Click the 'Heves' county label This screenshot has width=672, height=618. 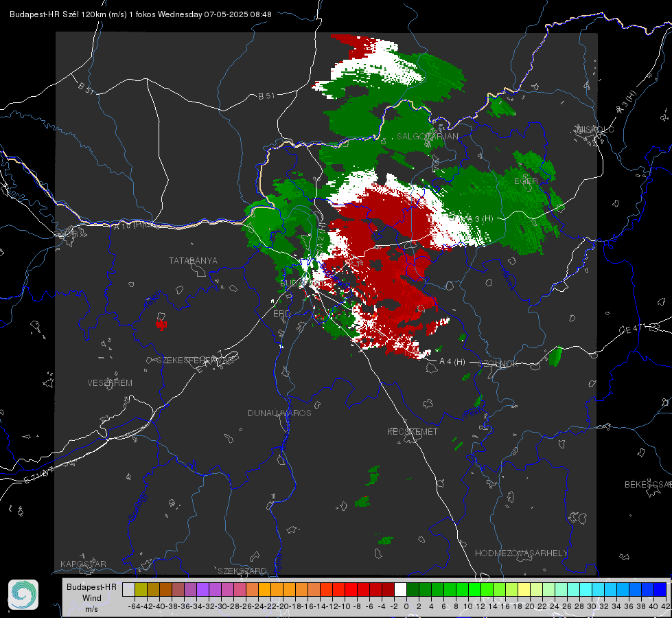click(x=507, y=279)
